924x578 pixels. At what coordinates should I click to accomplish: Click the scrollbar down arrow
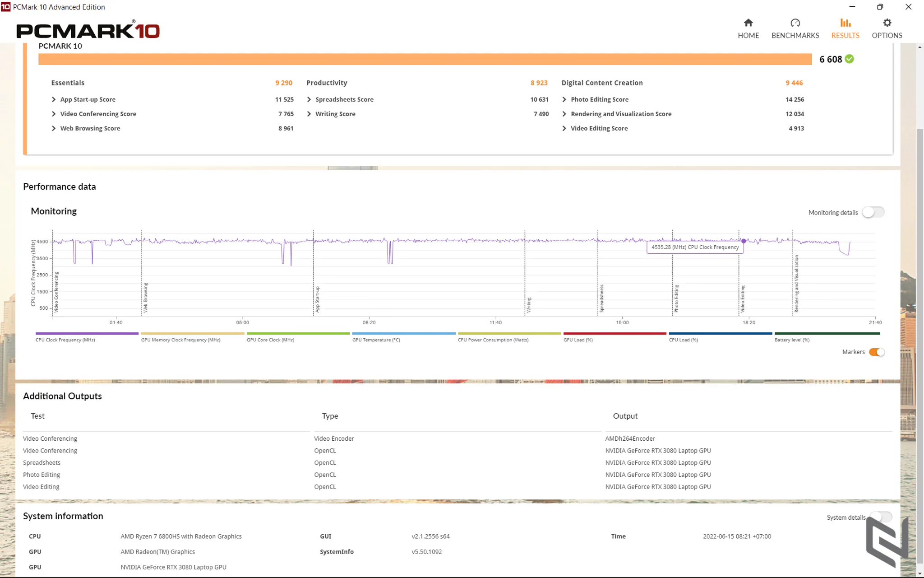[919, 573]
